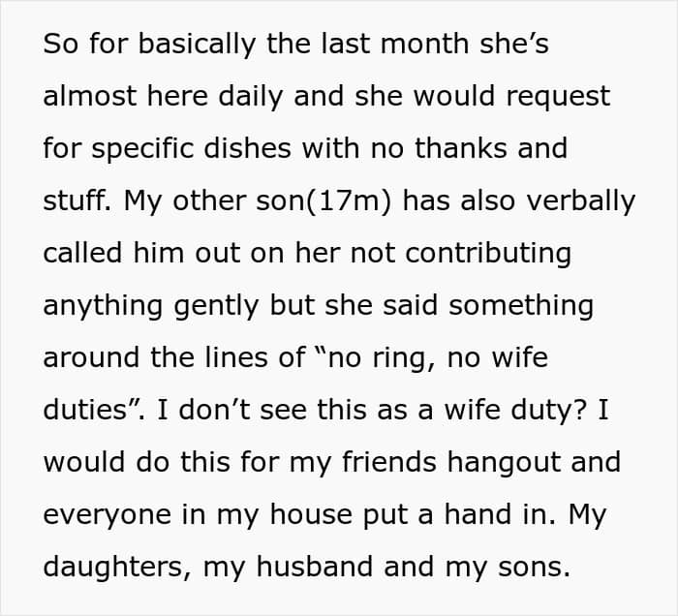Click the word "everyone"
This screenshot has width=678, height=616.
click(x=108, y=516)
